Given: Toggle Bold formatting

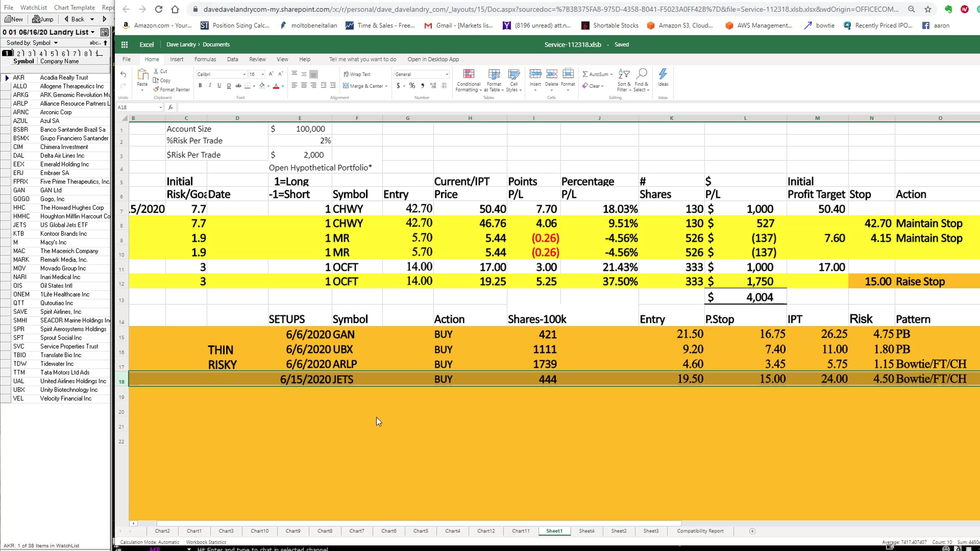Looking at the screenshot, I should coord(200,86).
